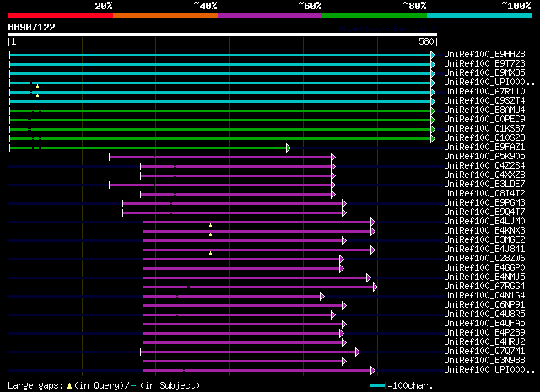Click the '~100%' legend label
Screen dimensions: 540x392
click(516, 6)
